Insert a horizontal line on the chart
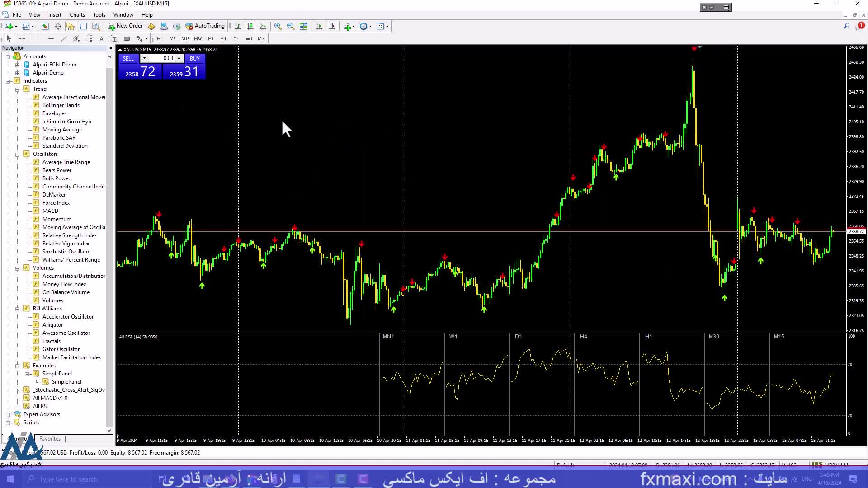 click(x=51, y=38)
